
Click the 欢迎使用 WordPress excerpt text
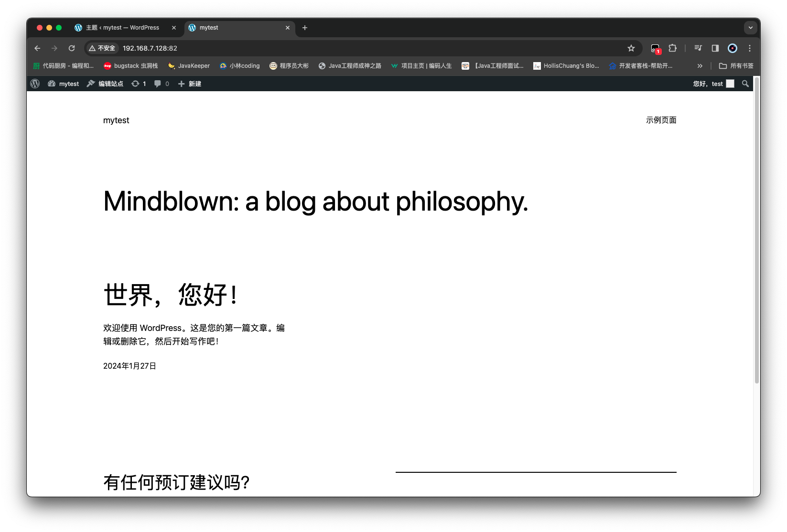194,335
